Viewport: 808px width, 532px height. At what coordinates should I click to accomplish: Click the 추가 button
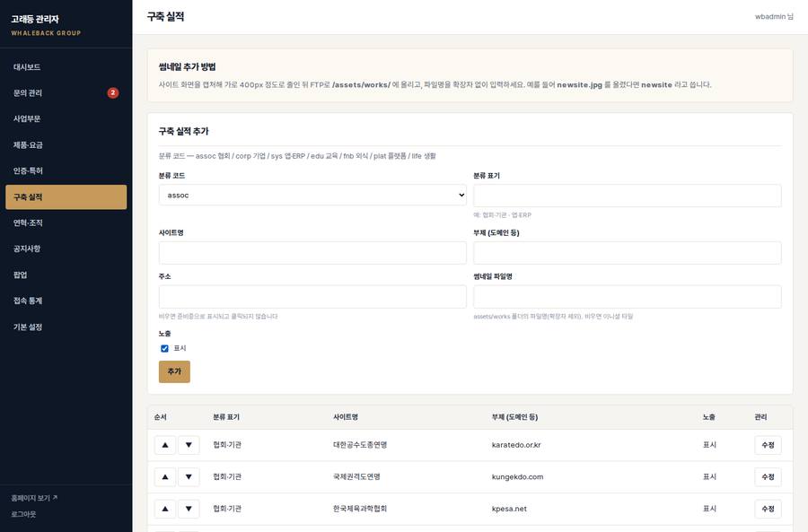click(174, 371)
